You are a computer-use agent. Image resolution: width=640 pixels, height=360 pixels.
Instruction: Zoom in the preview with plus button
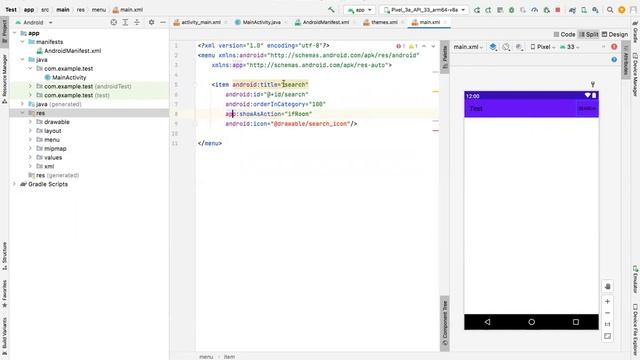point(607,301)
